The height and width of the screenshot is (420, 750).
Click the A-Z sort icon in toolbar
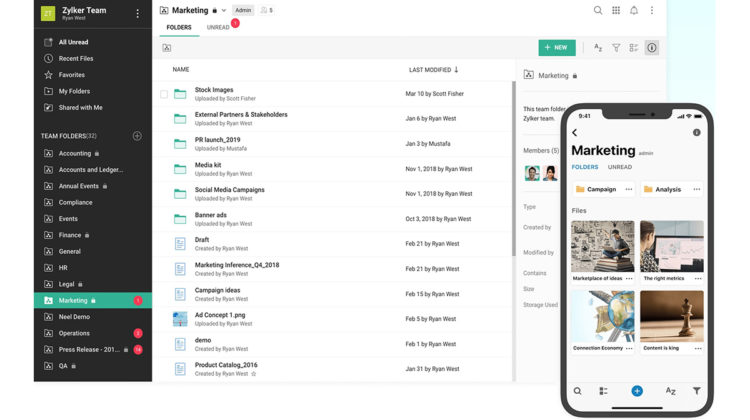598,48
